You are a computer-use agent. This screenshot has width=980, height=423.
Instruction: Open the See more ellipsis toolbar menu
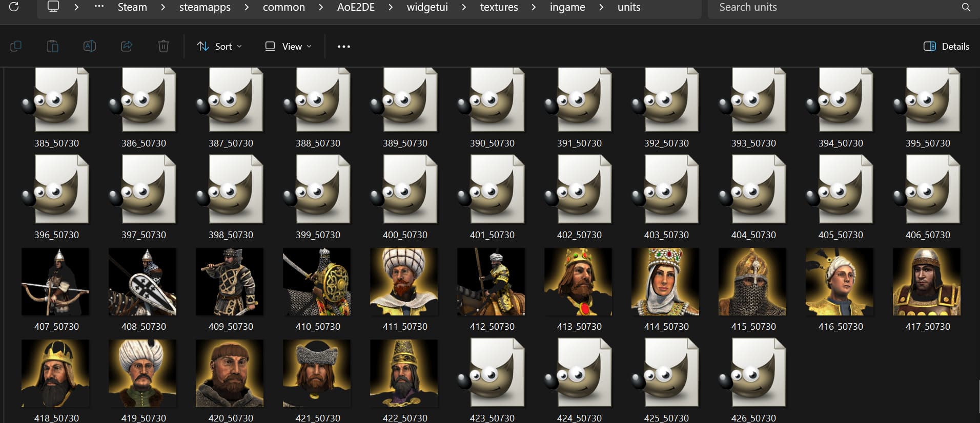point(343,46)
